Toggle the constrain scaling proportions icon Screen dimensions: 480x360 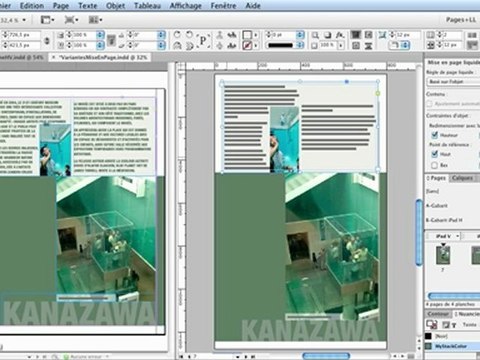click(x=112, y=40)
